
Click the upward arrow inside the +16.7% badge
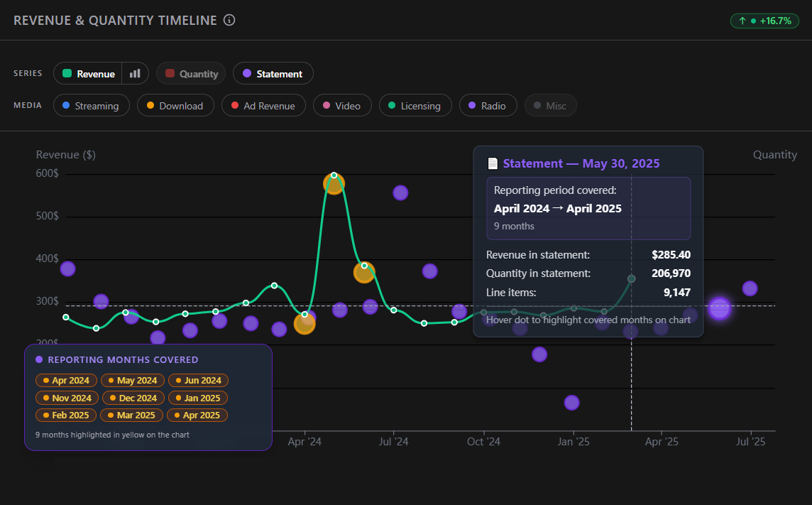pos(742,21)
